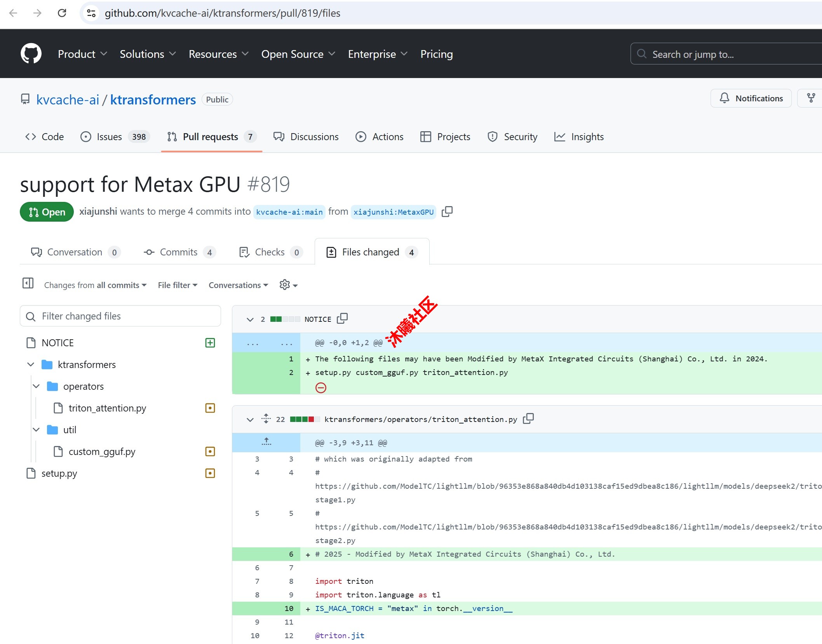Collapse the triton_attention.py file diff
This screenshot has width=822, height=644.
tap(250, 419)
